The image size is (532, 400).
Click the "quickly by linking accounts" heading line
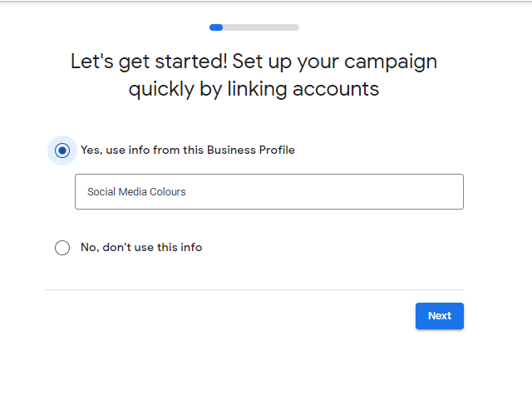254,89
